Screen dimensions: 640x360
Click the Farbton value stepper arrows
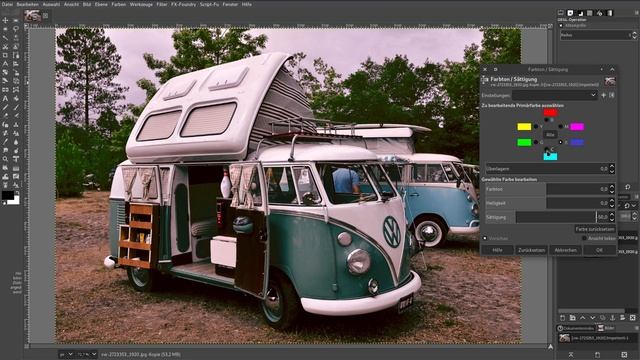click(611, 189)
